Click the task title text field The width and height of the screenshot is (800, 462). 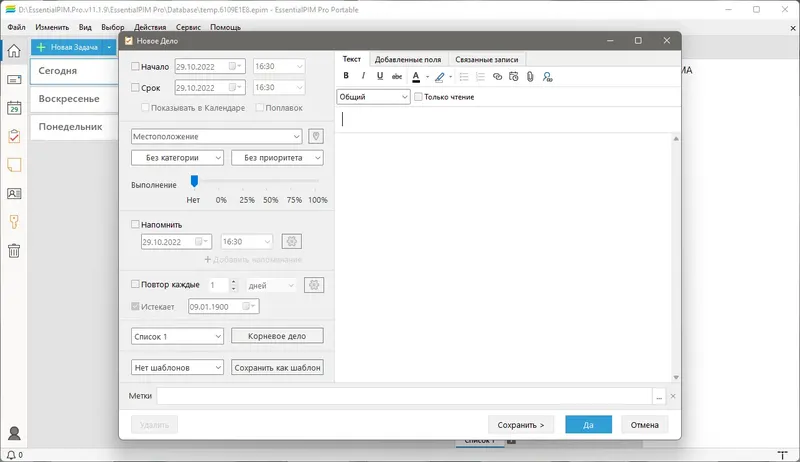(x=508, y=119)
